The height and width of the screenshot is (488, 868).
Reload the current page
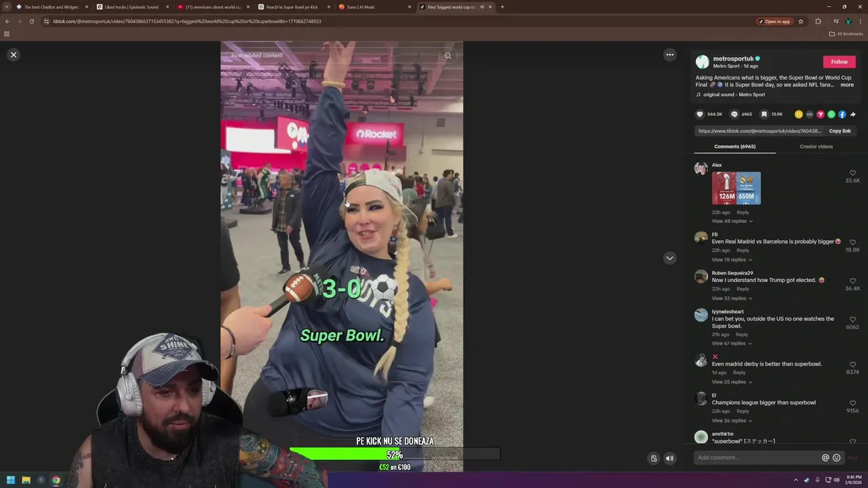pyautogui.click(x=31, y=21)
